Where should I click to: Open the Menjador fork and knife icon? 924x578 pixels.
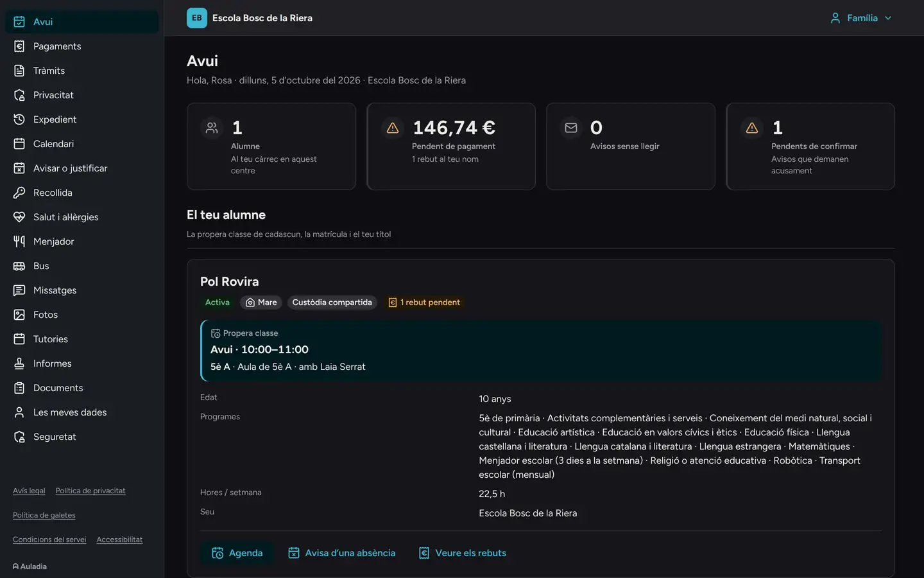(x=19, y=241)
